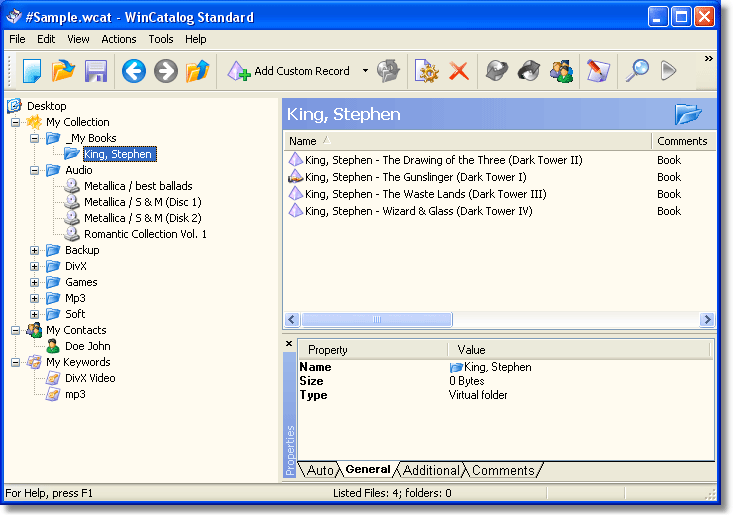Open the Tools menu
This screenshot has height=517, width=733.
click(x=161, y=39)
